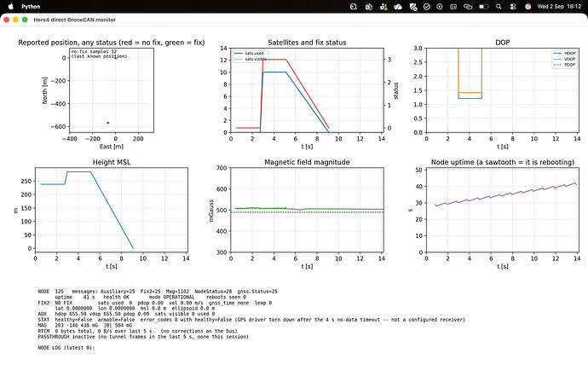Image resolution: width=588 pixels, height=382 pixels.
Task: Click the Height MSL plot title
Action: point(112,162)
